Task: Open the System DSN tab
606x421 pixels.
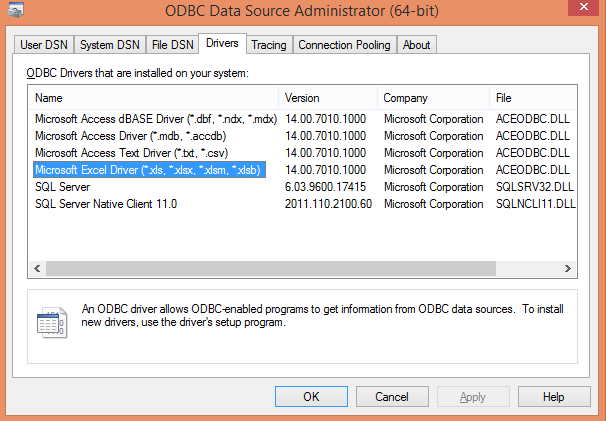Action: point(109,45)
